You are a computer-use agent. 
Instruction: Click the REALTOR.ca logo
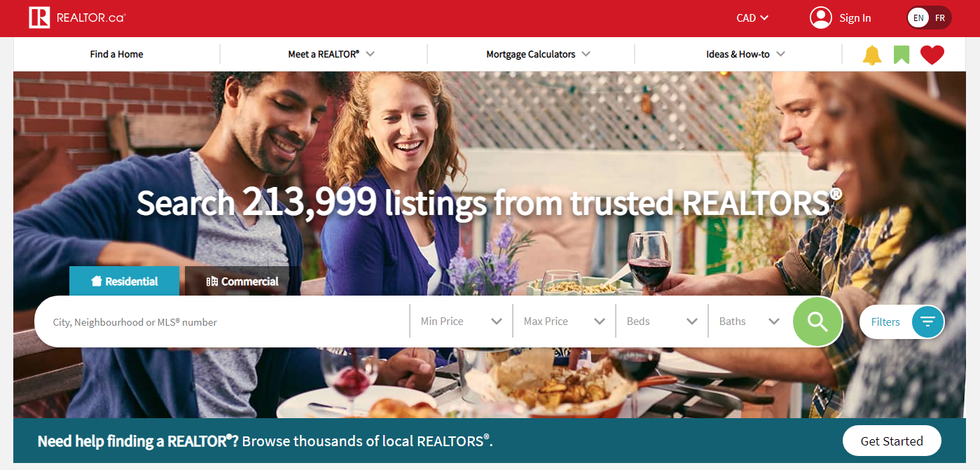[x=77, y=18]
